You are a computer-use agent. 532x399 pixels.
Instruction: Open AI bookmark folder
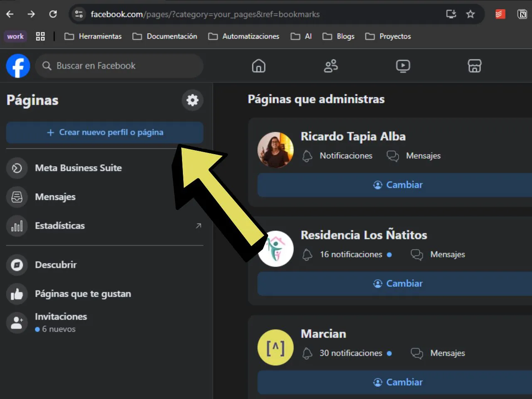pyautogui.click(x=301, y=36)
